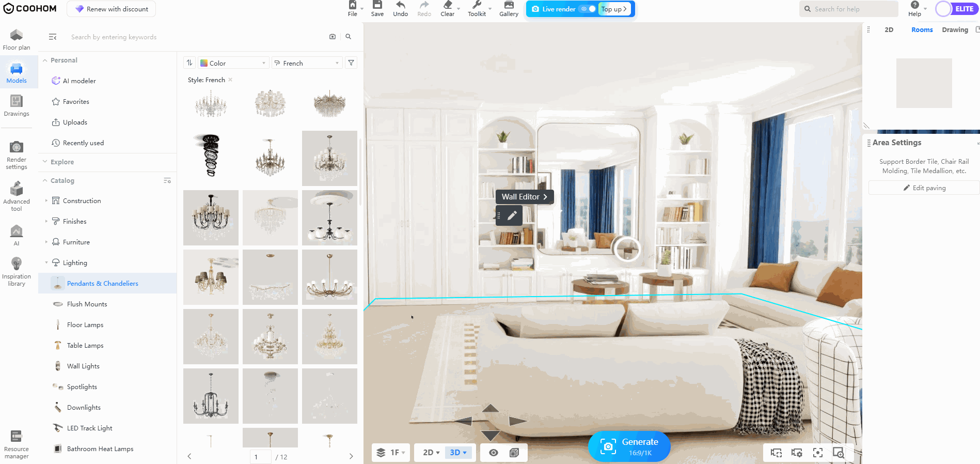980x464 pixels.
Task: Click the Generate render button
Action: click(629, 446)
